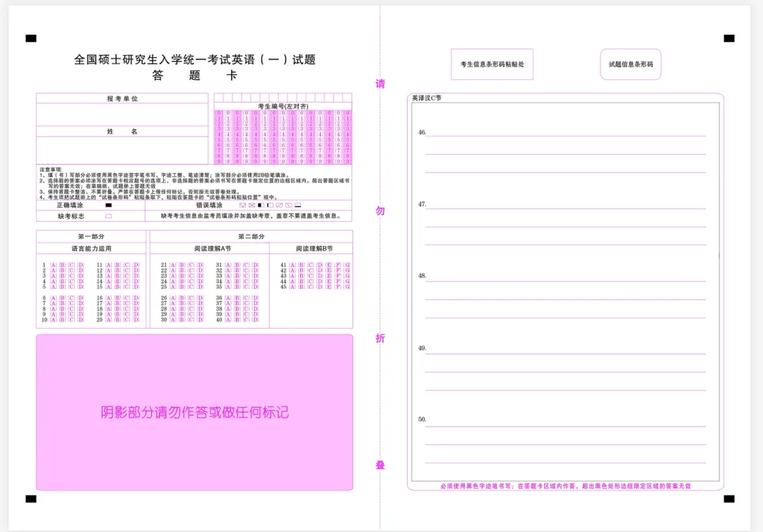Viewport: 763px width, 532px height.
Task: Mark bubble C for question 11
Action: pos(126,265)
